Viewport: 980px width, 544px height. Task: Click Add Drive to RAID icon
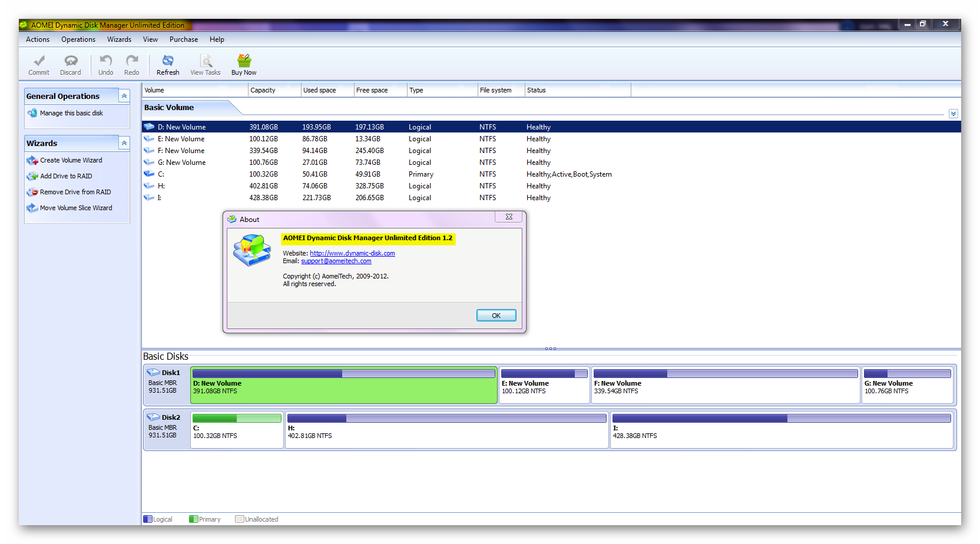click(x=32, y=176)
